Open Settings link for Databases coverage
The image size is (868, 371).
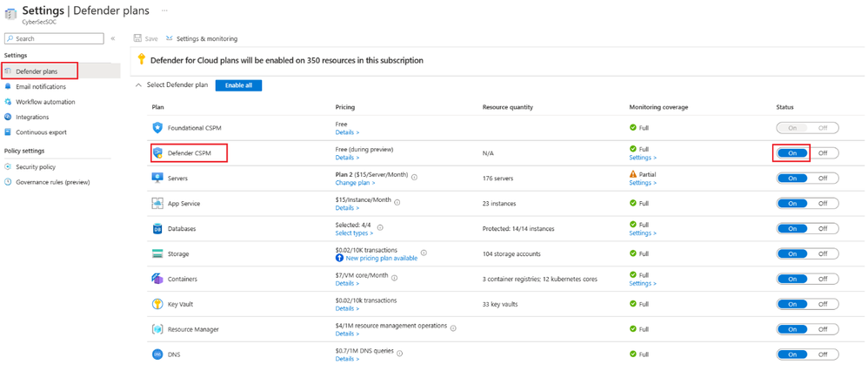643,233
